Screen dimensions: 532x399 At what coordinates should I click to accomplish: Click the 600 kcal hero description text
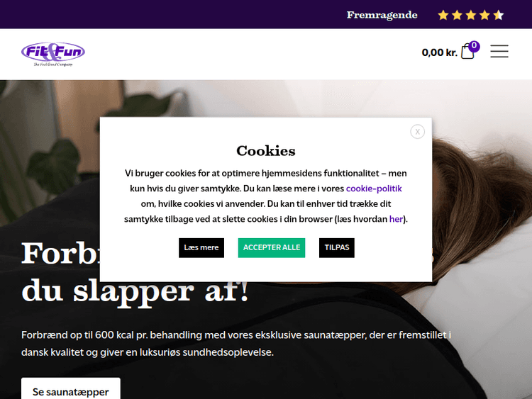pyautogui.click(x=236, y=344)
